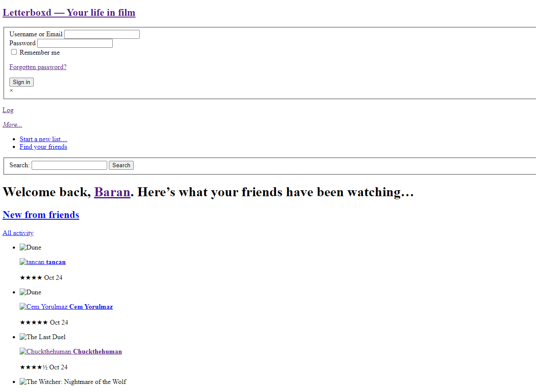Screen dimensions: 536x392
Task: Click The Last Duel poster image
Action: click(x=43, y=337)
